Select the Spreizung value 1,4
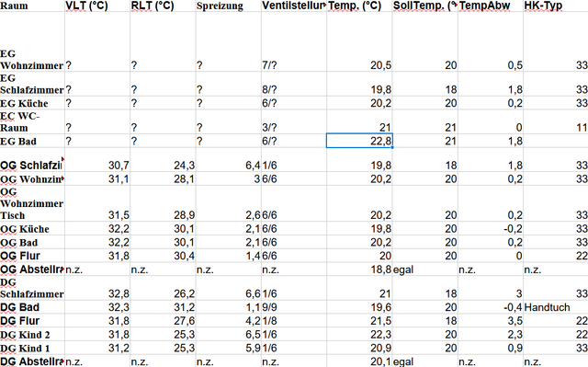The height and width of the screenshot is (367, 588). point(229,256)
